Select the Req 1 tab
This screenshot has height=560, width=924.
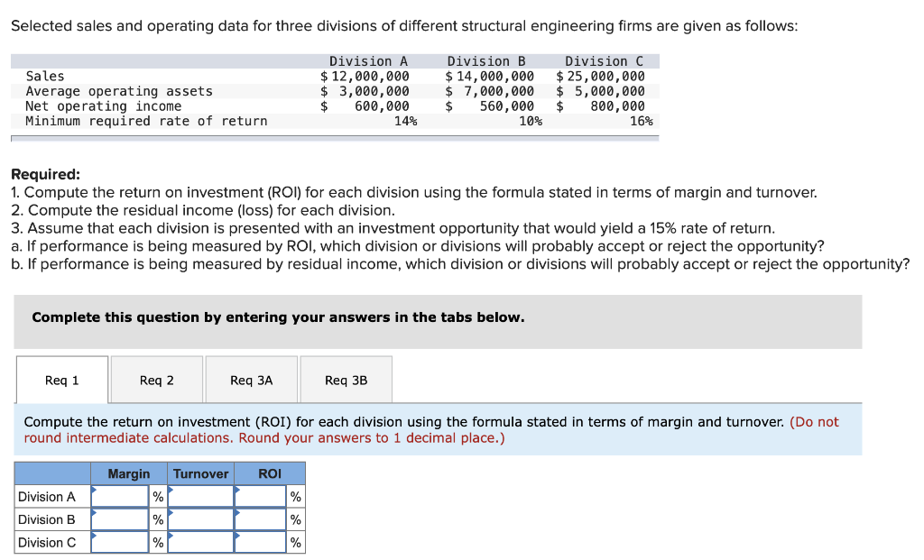[x=60, y=379]
